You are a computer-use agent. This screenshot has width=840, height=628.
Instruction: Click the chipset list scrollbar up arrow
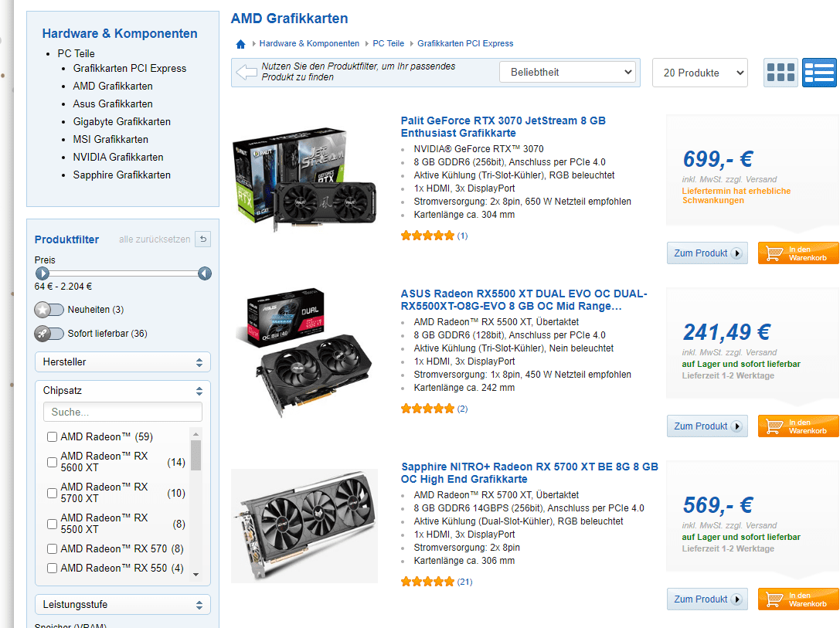pyautogui.click(x=196, y=434)
